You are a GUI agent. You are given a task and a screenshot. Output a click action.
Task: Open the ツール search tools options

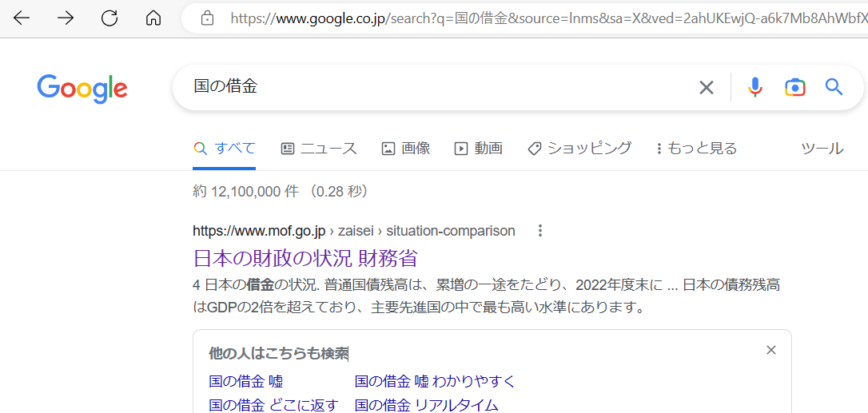822,149
